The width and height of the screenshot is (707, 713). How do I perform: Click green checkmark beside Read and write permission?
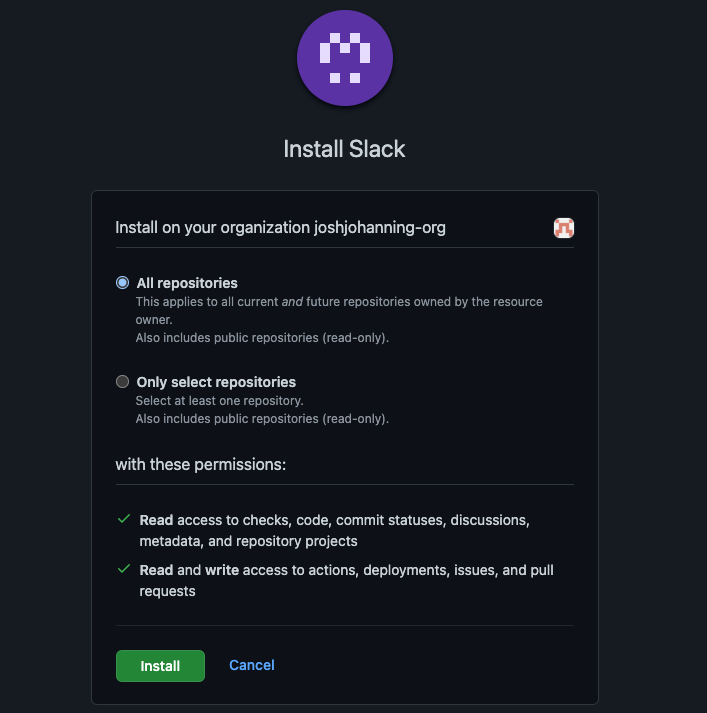124,569
